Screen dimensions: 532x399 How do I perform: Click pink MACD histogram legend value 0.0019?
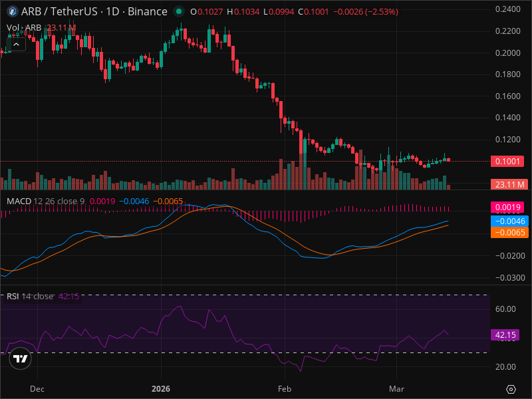click(x=102, y=201)
